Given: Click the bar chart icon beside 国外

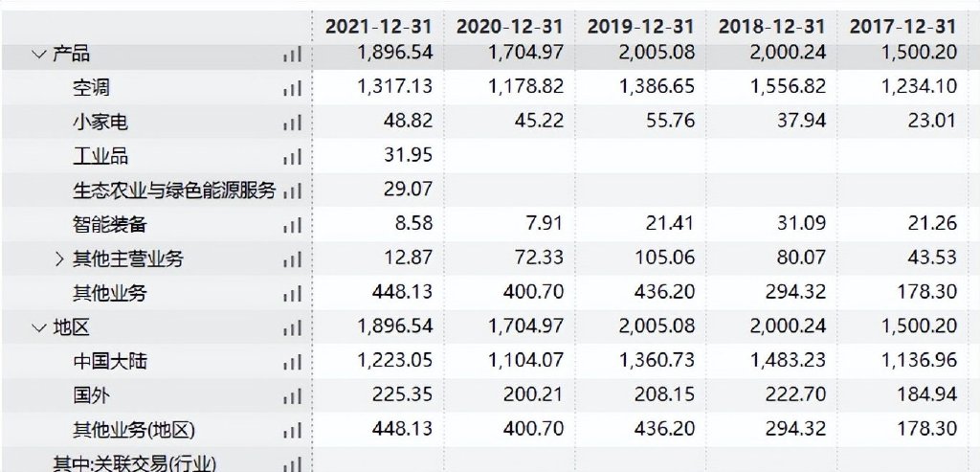Looking at the screenshot, I should tap(291, 397).
